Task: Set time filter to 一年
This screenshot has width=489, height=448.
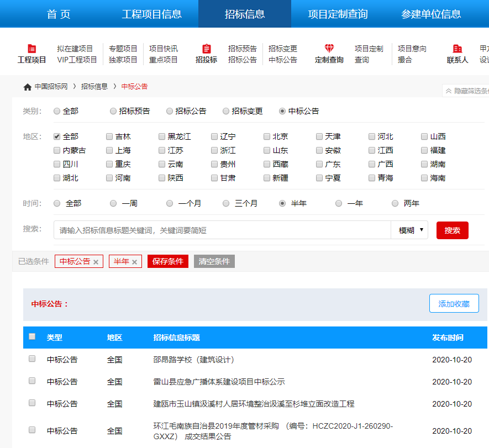Action: (x=339, y=203)
